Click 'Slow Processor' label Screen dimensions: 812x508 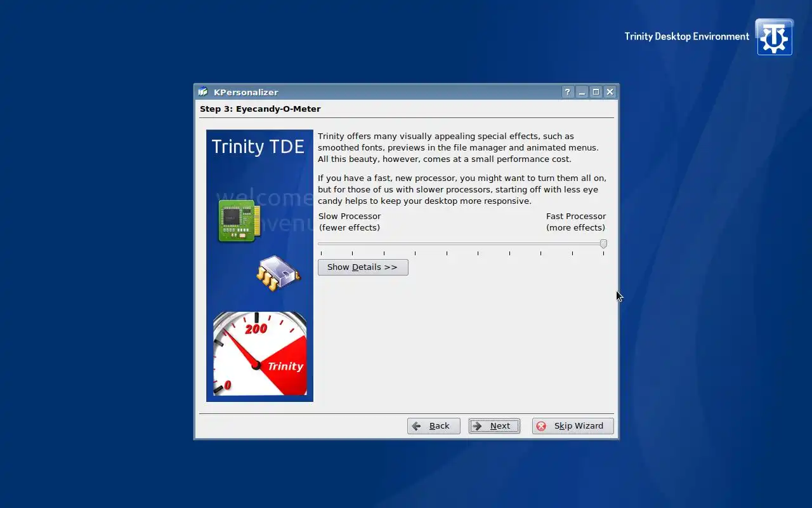pyautogui.click(x=350, y=217)
